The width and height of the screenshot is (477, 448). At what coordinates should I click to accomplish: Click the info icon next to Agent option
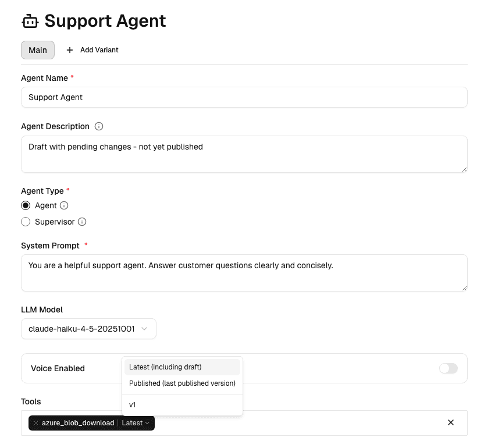coord(63,205)
